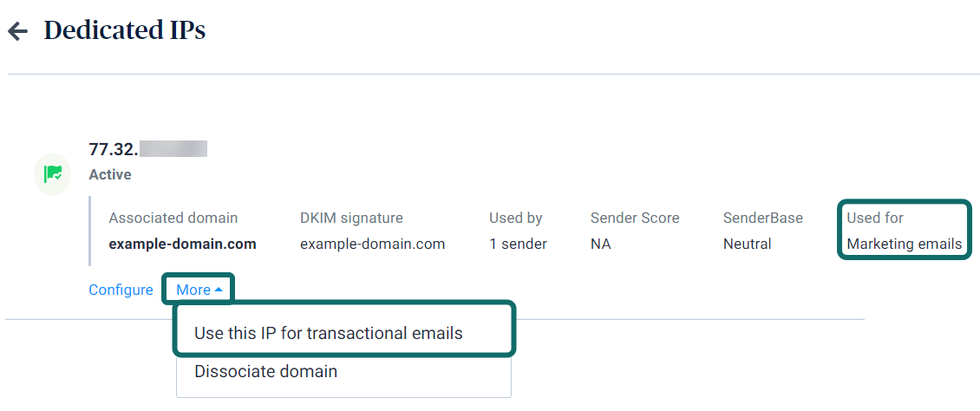
Task: Open the Configure link
Action: click(x=121, y=290)
